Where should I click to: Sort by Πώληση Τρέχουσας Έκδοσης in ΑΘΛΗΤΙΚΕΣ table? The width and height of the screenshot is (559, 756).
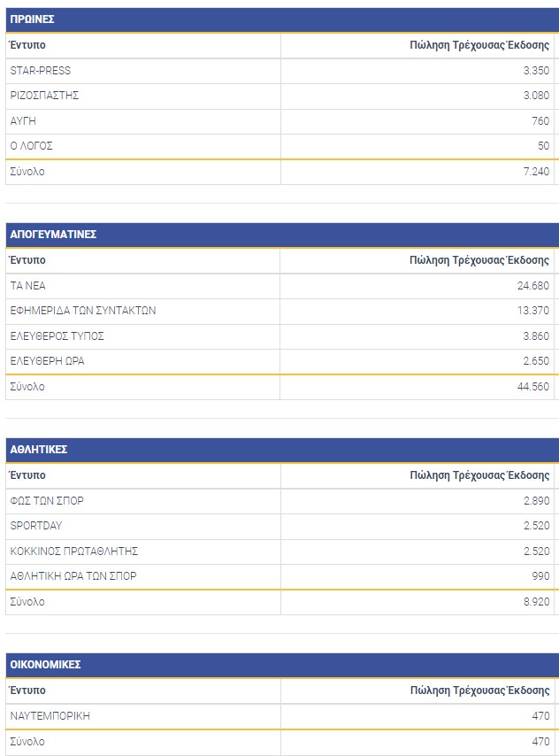click(479, 475)
